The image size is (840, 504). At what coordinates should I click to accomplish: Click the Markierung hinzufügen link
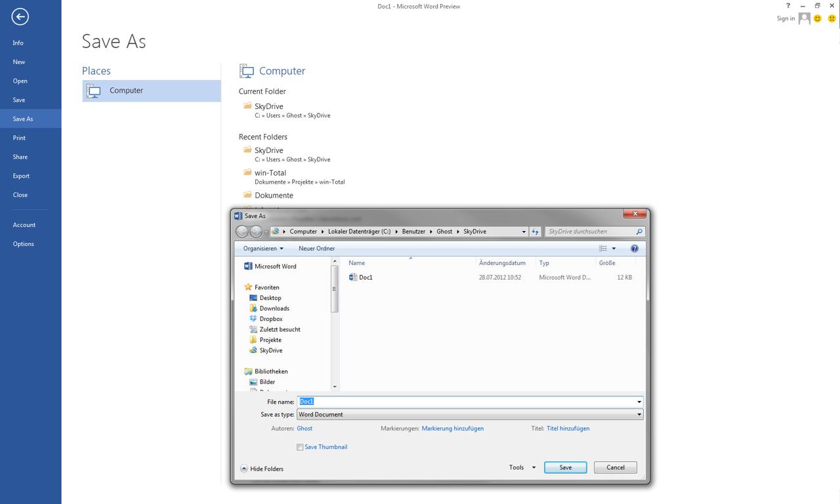click(453, 429)
